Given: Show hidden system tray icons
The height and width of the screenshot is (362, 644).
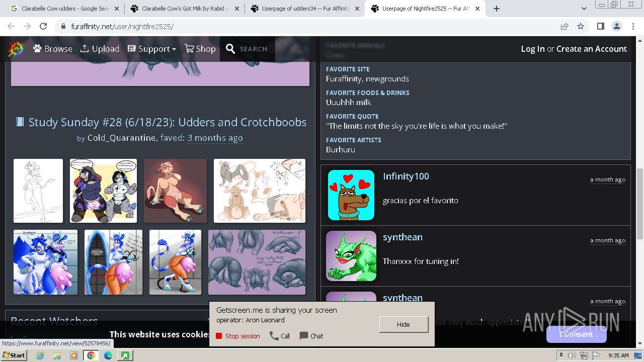Looking at the screenshot, I should 561,355.
